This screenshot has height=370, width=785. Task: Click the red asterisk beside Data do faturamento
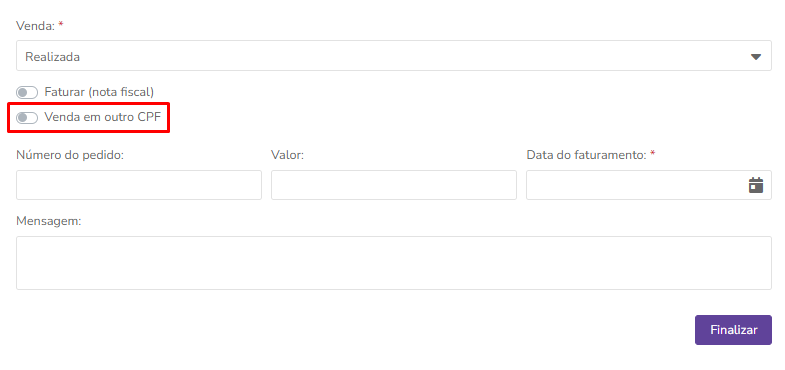click(653, 154)
